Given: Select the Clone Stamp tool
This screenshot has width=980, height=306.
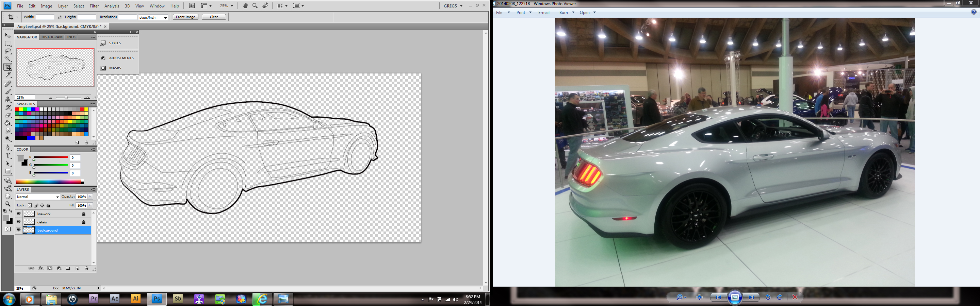Looking at the screenshot, I should pyautogui.click(x=7, y=100).
